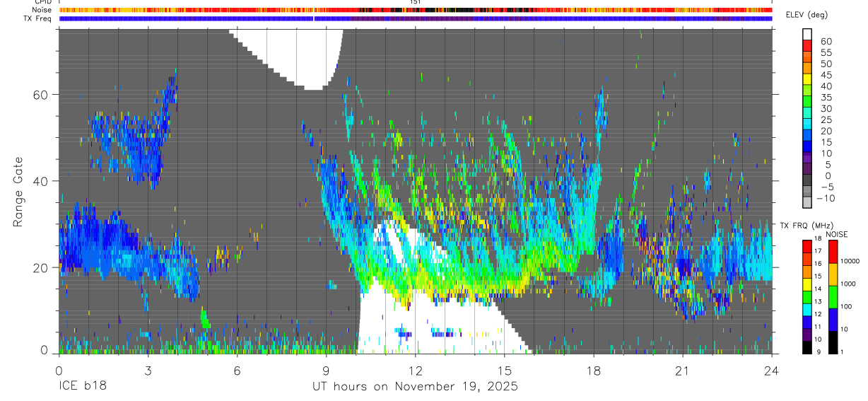The image size is (868, 401).
Task: Click NOISE colorbar label '100'
Action: 846,306
